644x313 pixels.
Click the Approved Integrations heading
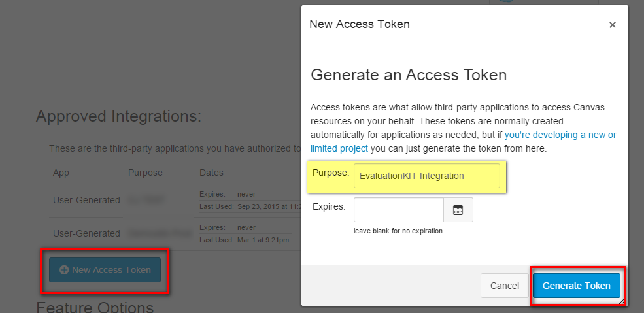119,116
